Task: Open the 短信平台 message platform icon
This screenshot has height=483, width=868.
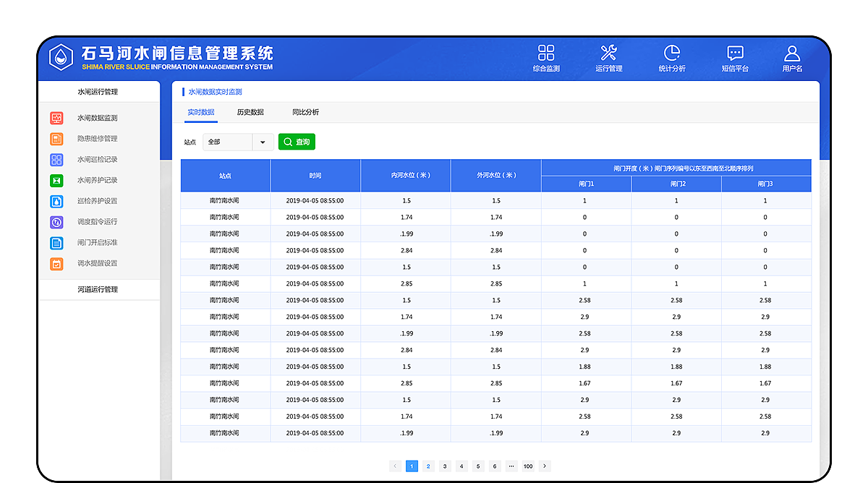Action: click(735, 53)
